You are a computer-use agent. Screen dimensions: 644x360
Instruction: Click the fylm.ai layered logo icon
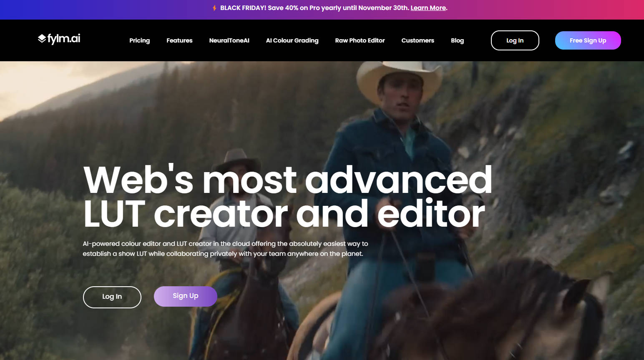42,39
